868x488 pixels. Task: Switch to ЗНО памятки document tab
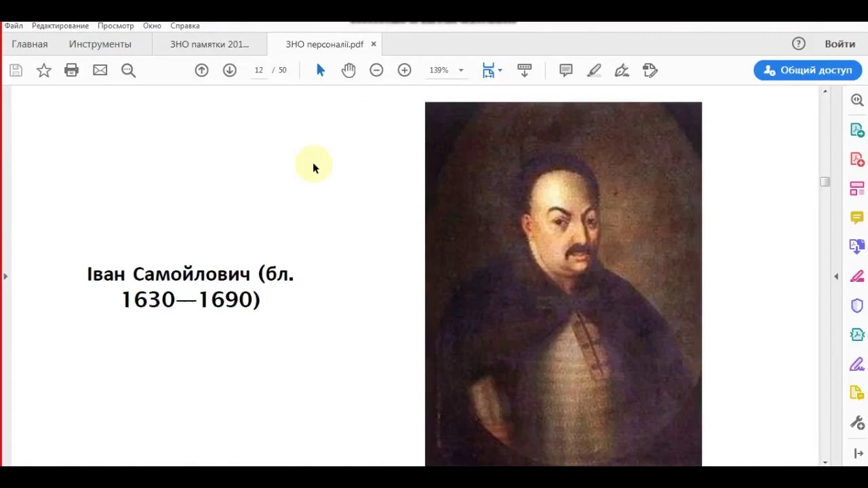tap(210, 44)
